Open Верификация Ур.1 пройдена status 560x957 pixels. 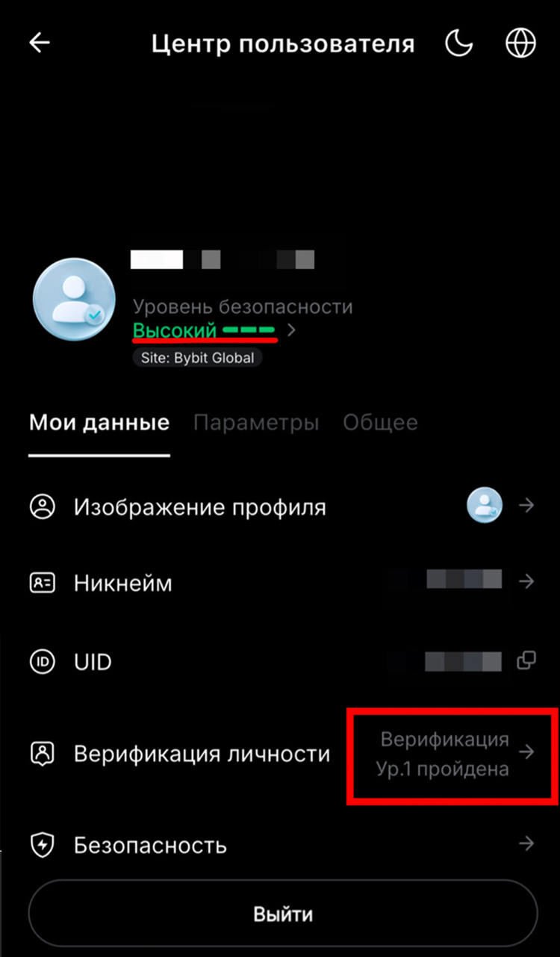[444, 754]
